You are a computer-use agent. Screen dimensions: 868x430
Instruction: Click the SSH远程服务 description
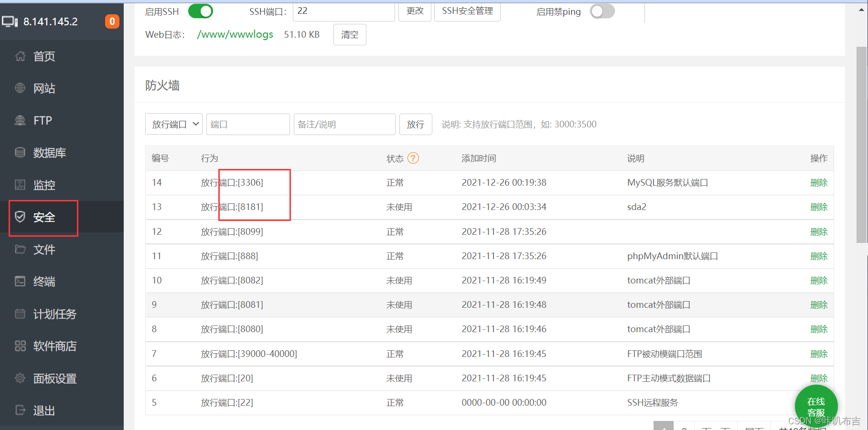tap(653, 403)
